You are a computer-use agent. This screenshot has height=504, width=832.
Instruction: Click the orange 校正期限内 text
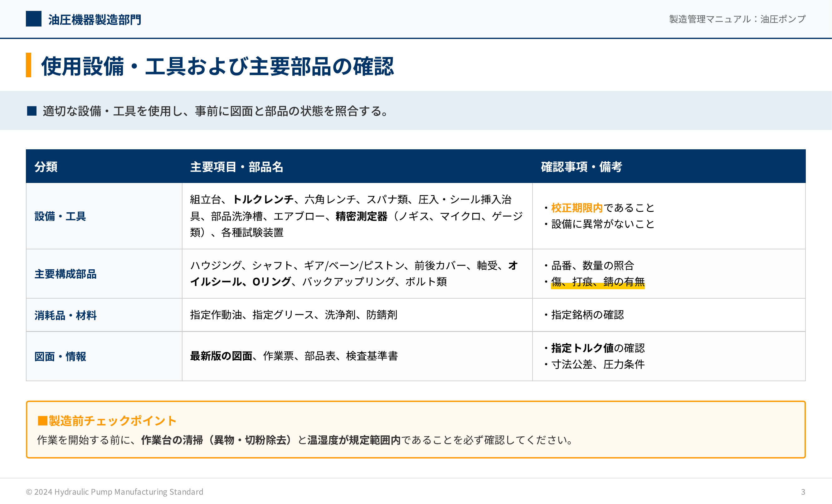point(577,208)
